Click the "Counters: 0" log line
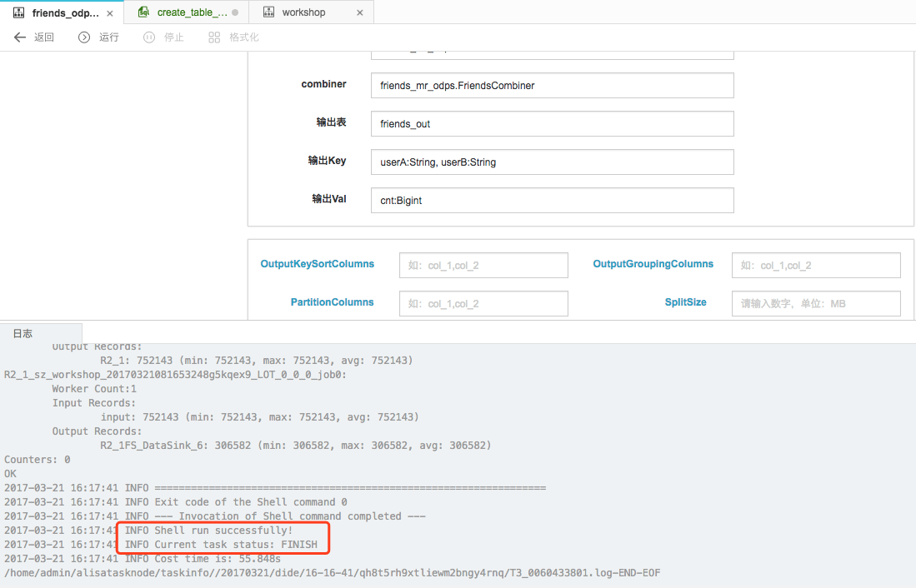This screenshot has width=916, height=588. click(37, 460)
